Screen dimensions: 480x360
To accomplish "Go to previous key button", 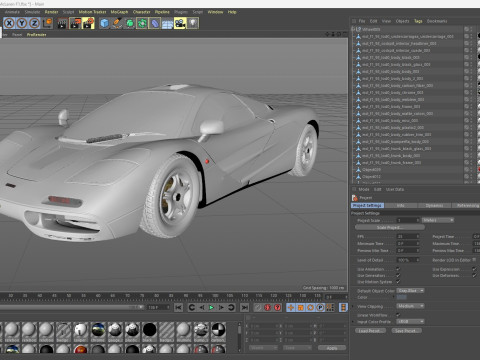I will (192, 307).
